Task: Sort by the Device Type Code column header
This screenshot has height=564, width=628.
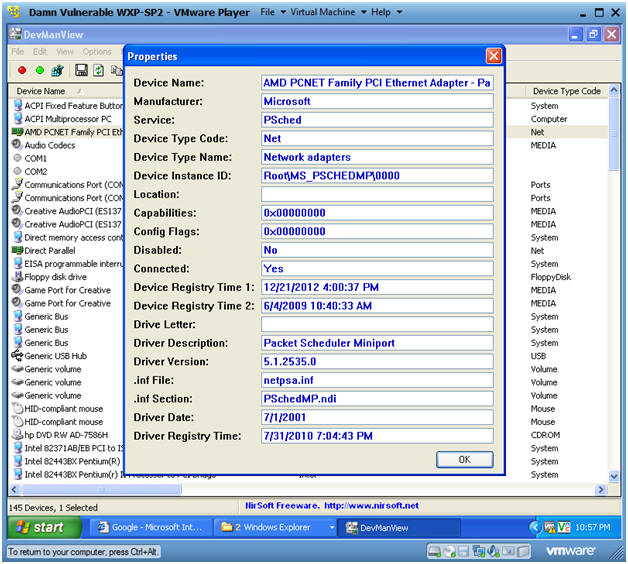Action: pyautogui.click(x=566, y=91)
